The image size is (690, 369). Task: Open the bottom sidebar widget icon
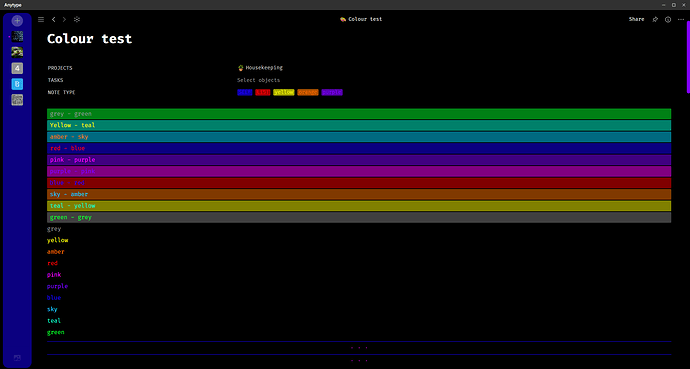pos(17,358)
